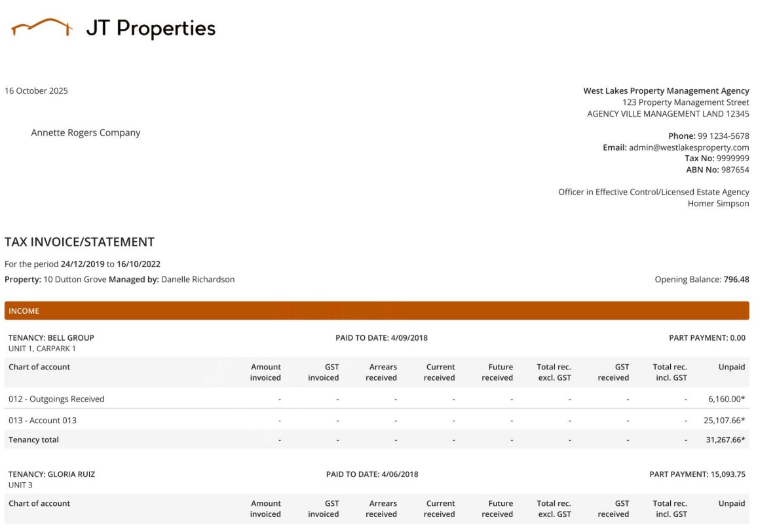Click the JT Properties company name heading

click(x=150, y=28)
